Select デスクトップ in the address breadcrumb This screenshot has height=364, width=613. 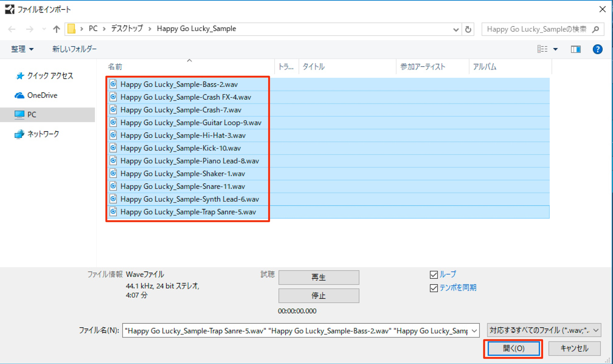click(127, 29)
